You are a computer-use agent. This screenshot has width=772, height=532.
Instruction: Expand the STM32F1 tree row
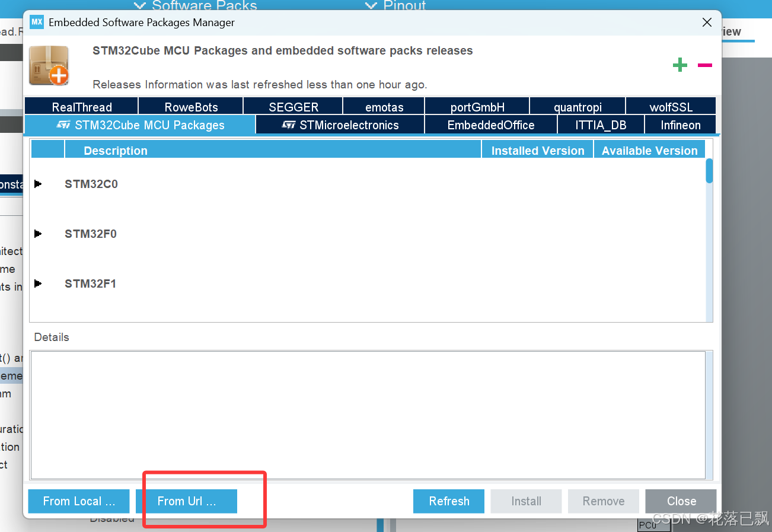38,283
